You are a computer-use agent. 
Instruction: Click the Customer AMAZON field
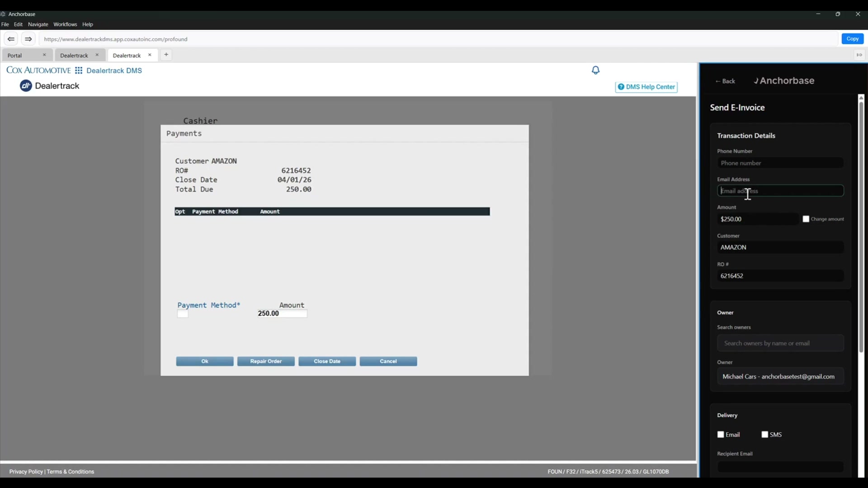pos(780,248)
